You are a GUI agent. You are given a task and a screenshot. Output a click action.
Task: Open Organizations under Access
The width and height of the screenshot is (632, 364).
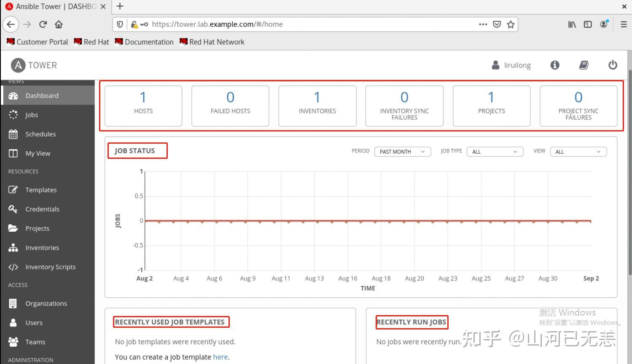13,303
